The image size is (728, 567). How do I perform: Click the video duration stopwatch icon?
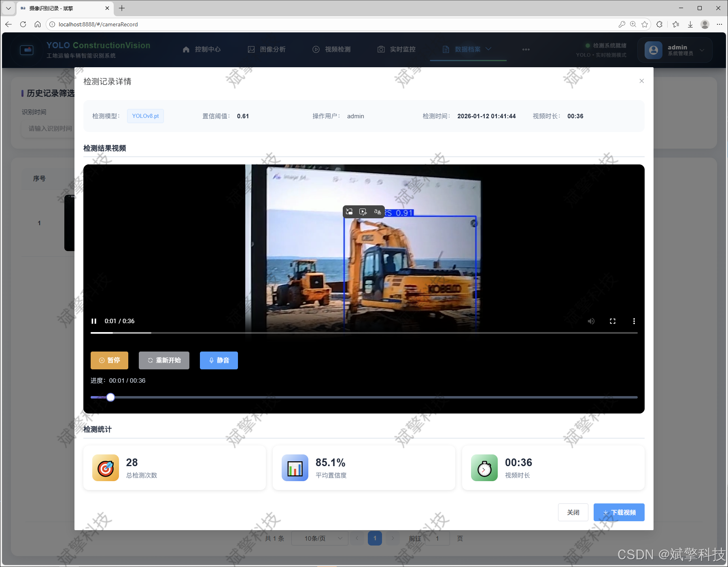click(484, 468)
